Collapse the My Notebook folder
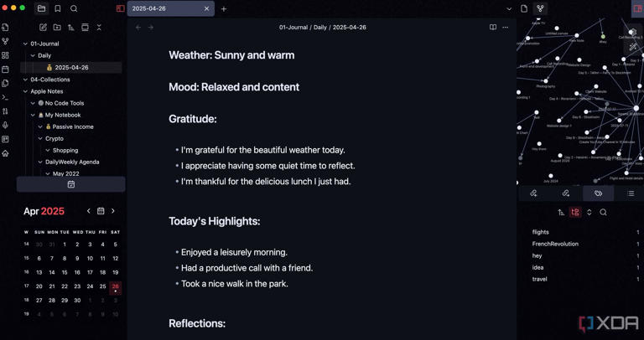This screenshot has height=340, width=644. click(x=32, y=115)
